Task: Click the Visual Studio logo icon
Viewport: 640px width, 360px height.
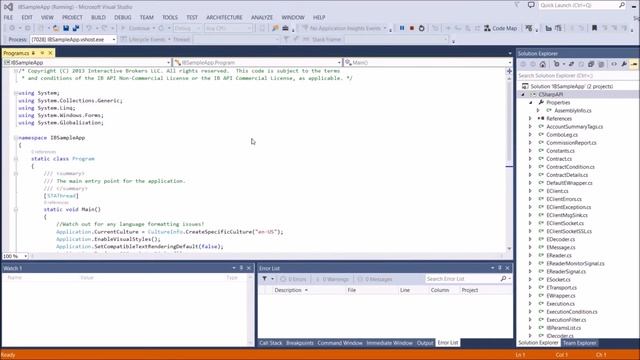Action: tap(8, 7)
